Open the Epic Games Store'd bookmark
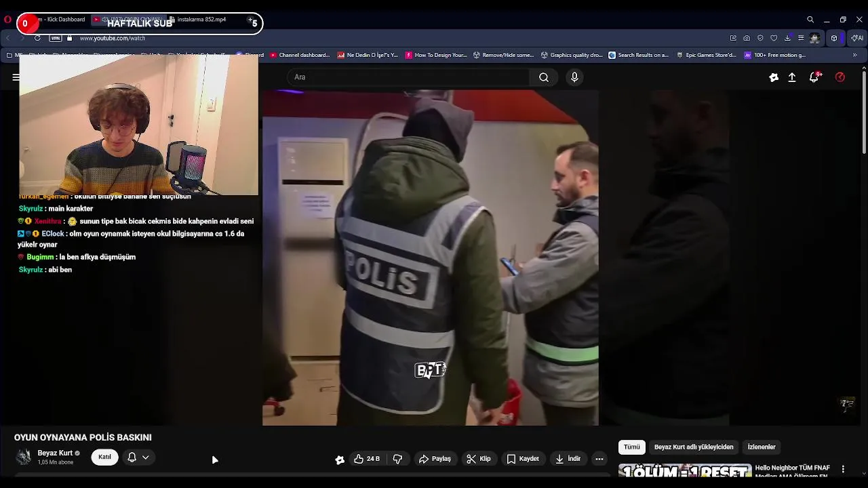 (x=707, y=55)
